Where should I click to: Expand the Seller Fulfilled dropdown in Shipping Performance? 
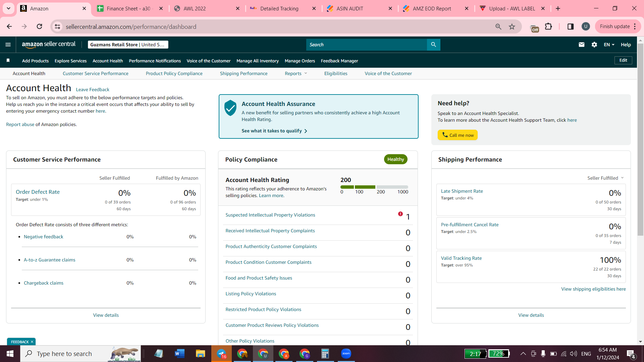click(x=605, y=178)
